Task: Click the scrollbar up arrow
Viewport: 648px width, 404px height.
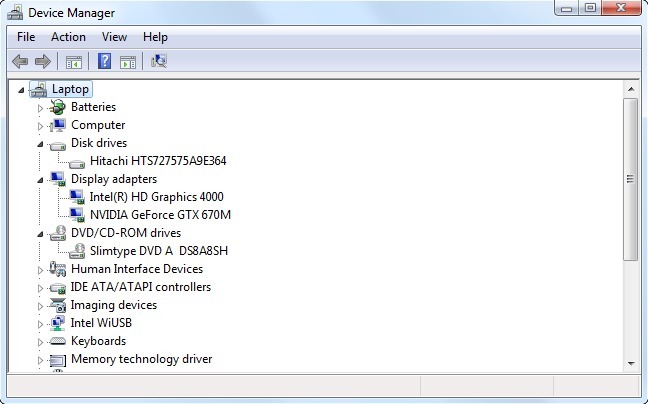Action: (631, 89)
